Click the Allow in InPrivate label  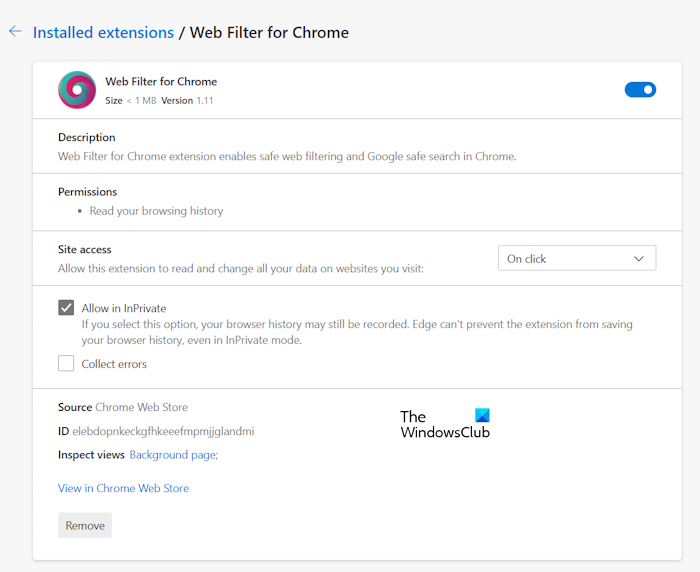coord(124,308)
